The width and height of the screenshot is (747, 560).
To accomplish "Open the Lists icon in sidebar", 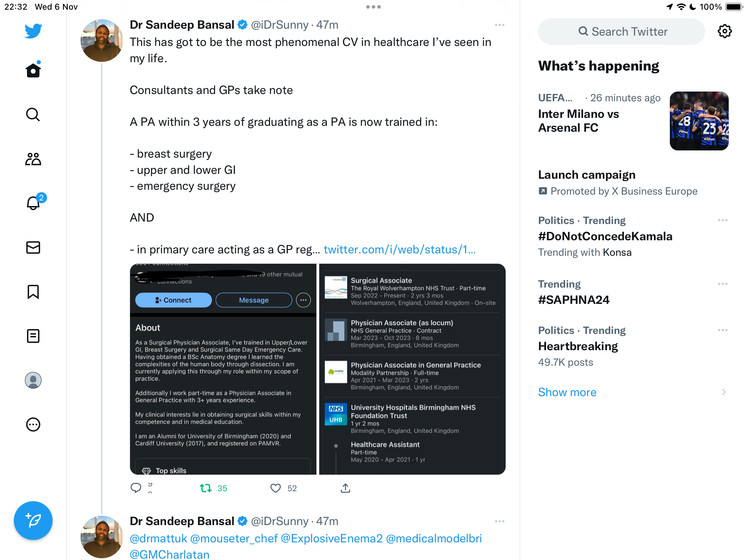I will tap(33, 336).
